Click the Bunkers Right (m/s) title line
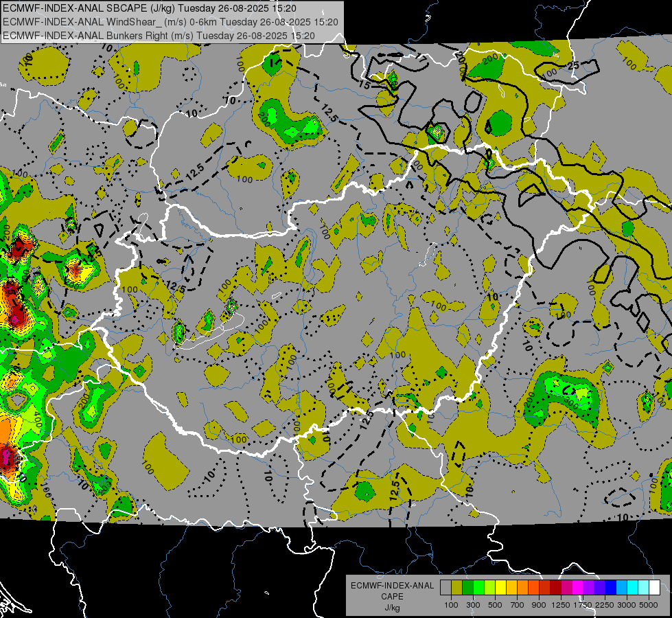The image size is (672, 618). tap(159, 36)
